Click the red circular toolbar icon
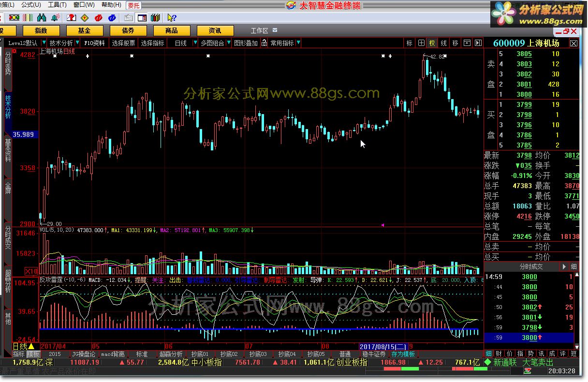The image size is (588, 382). pyautogui.click(x=99, y=18)
